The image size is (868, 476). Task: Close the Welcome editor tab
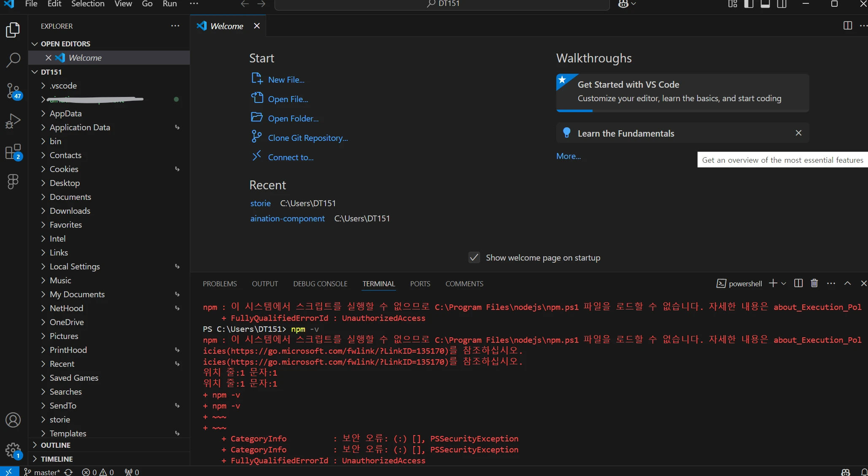256,26
